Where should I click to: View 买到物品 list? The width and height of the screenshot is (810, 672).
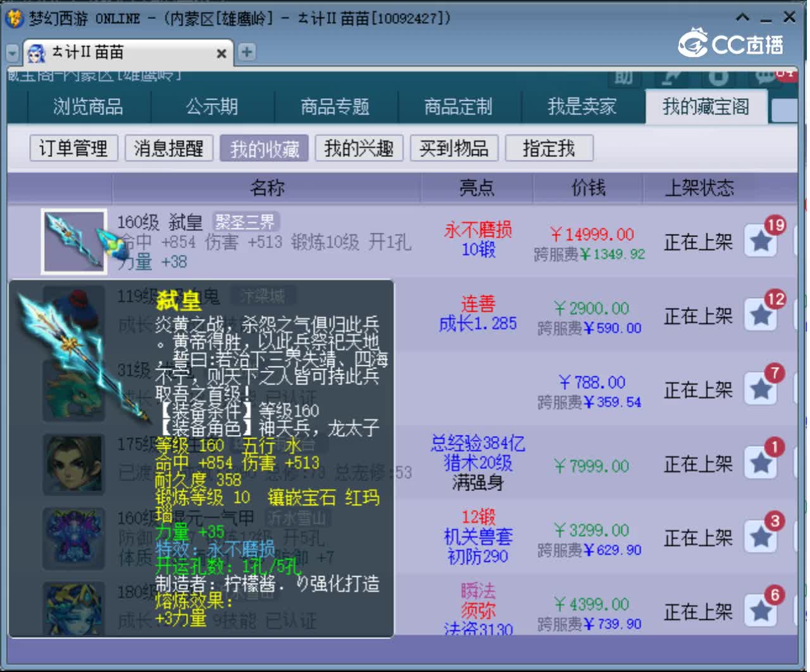click(454, 149)
